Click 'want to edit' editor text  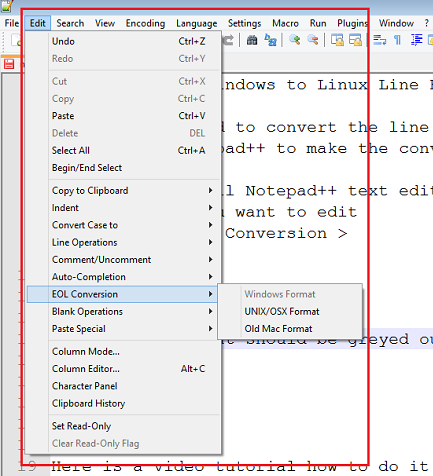(296, 212)
